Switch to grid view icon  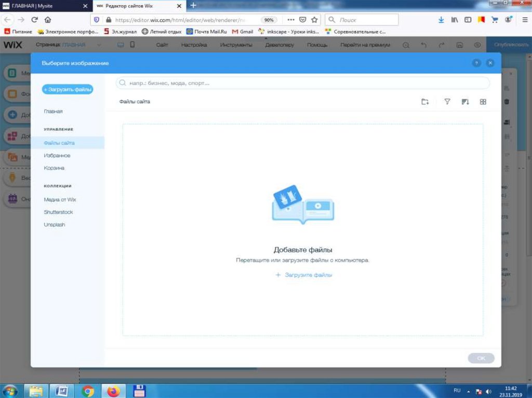483,102
